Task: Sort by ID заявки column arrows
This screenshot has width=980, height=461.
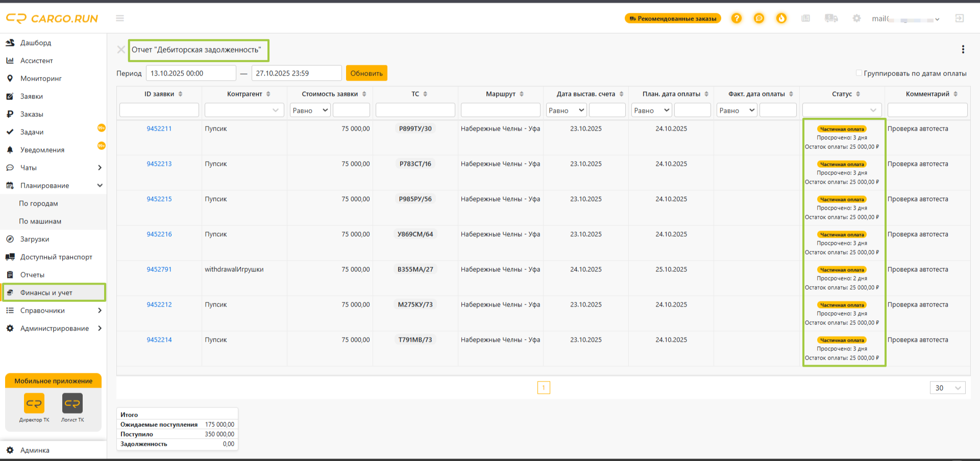Action: (180, 94)
